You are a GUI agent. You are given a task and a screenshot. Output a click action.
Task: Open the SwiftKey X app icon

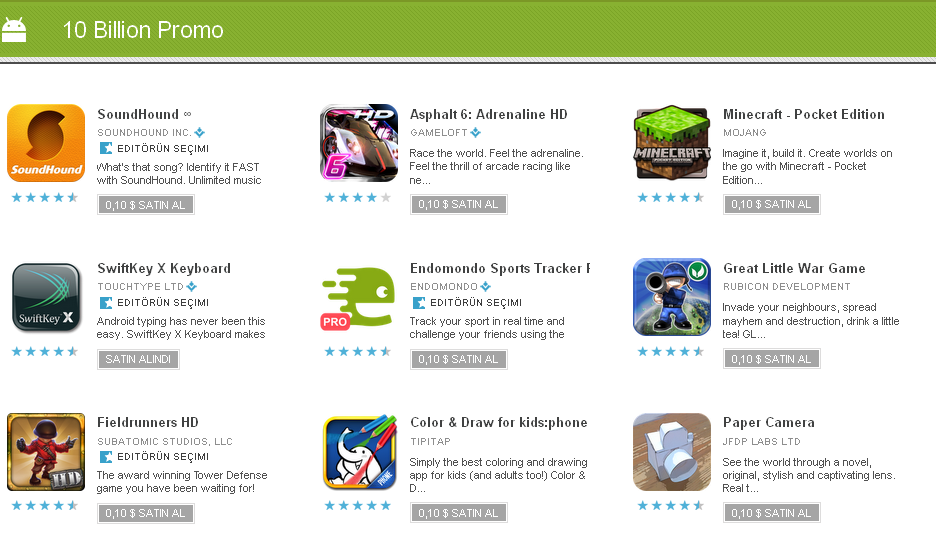tap(46, 297)
